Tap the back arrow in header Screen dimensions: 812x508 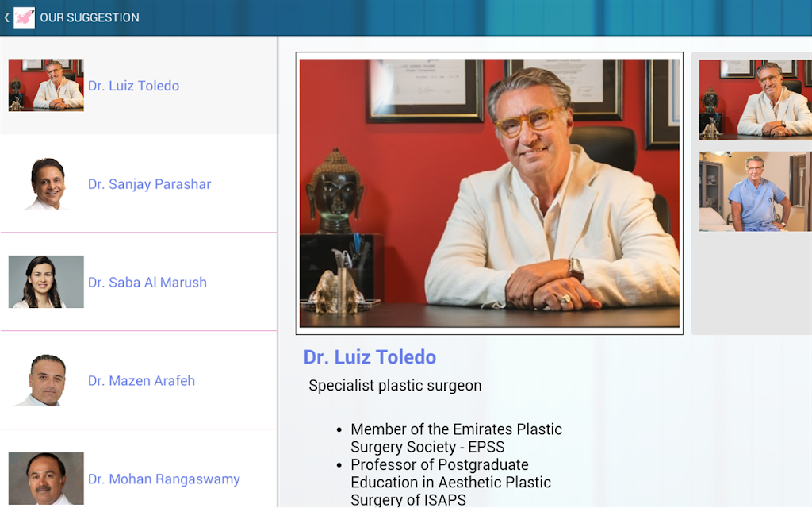6,17
